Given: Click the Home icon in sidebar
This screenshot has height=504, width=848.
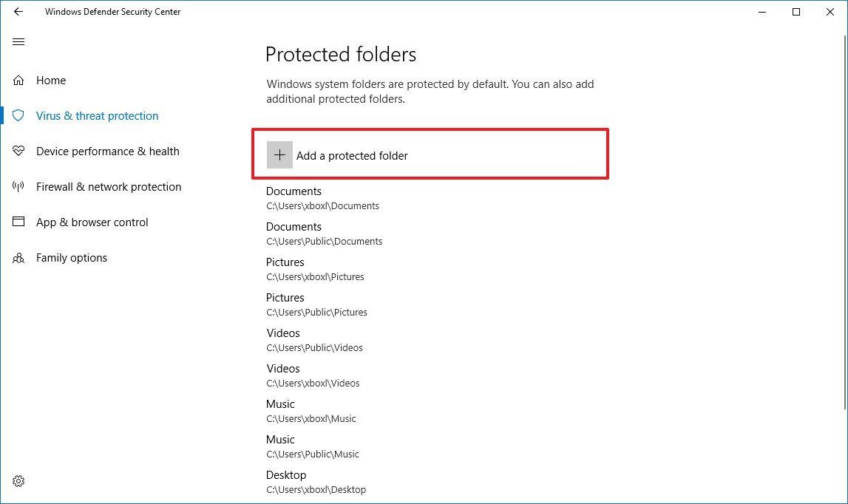Looking at the screenshot, I should click(18, 80).
